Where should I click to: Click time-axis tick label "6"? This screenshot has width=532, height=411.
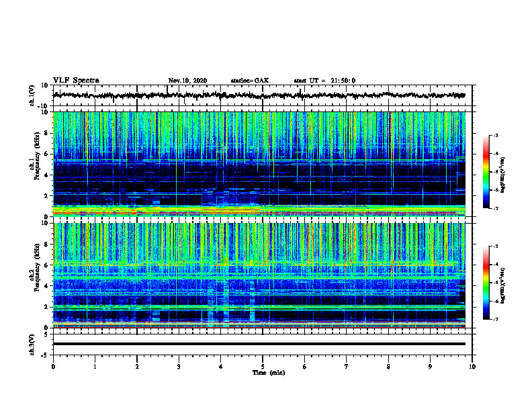click(305, 367)
